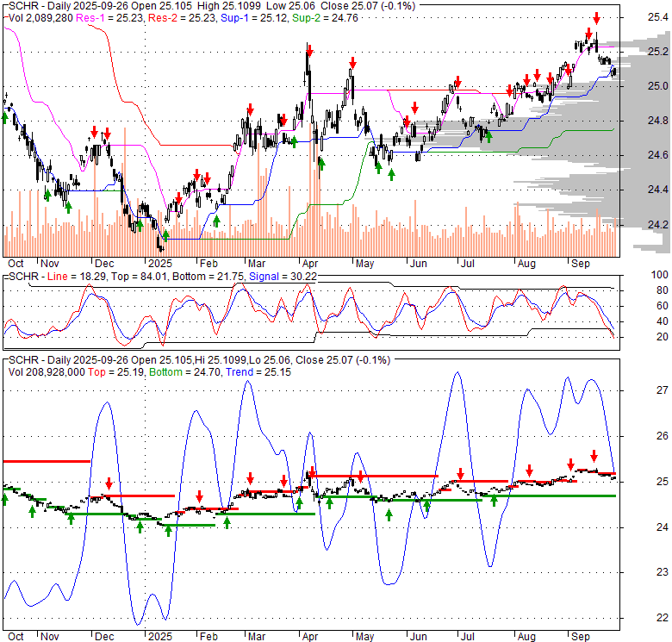Viewport: 672px width, 642px height.
Task: Click the 'Sup-1 = 25.12' legend value
Action: tap(254, 18)
